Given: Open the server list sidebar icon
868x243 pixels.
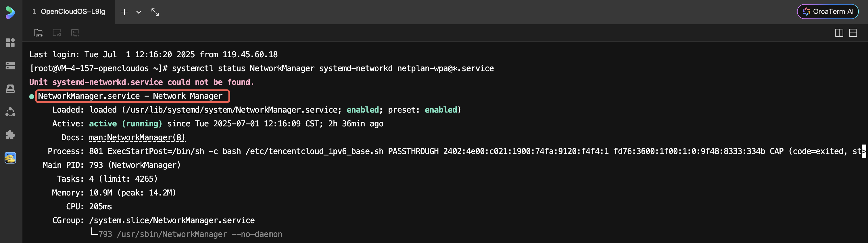Looking at the screenshot, I should click(x=10, y=65).
